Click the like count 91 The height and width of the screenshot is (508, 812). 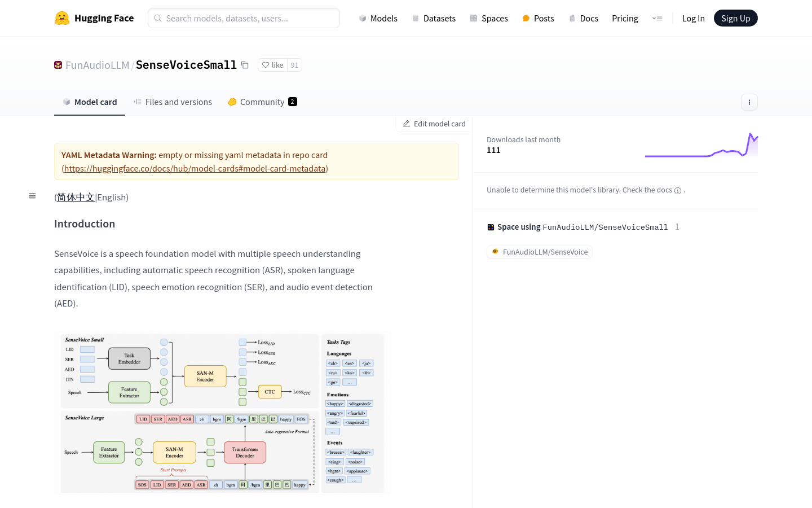[x=294, y=65]
